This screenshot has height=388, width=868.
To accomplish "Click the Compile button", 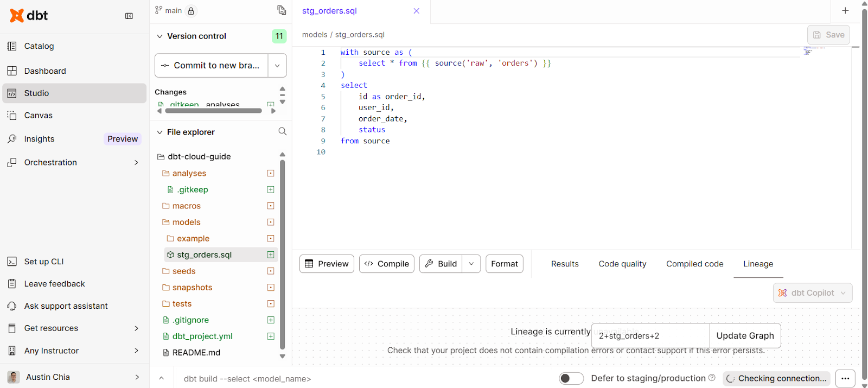I will (387, 264).
